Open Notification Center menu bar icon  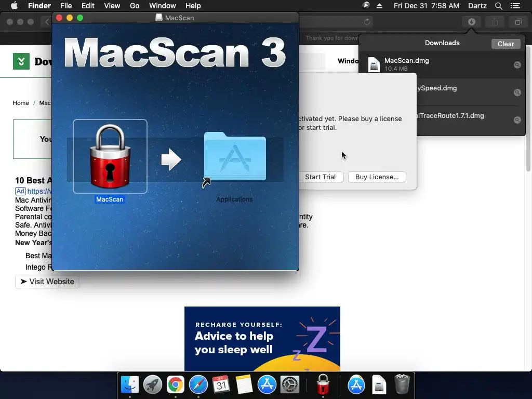[x=515, y=6]
